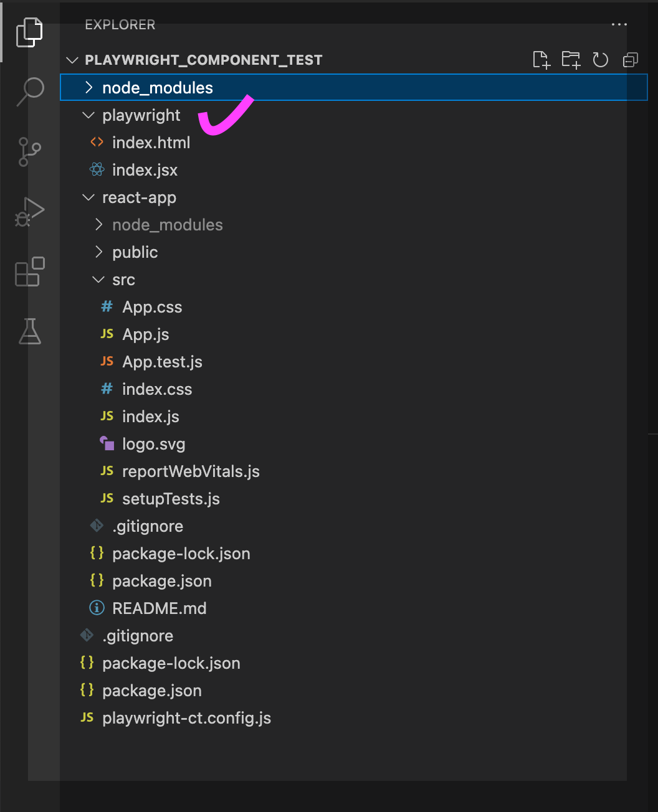
Task: Open index.html under playwright
Action: [151, 143]
